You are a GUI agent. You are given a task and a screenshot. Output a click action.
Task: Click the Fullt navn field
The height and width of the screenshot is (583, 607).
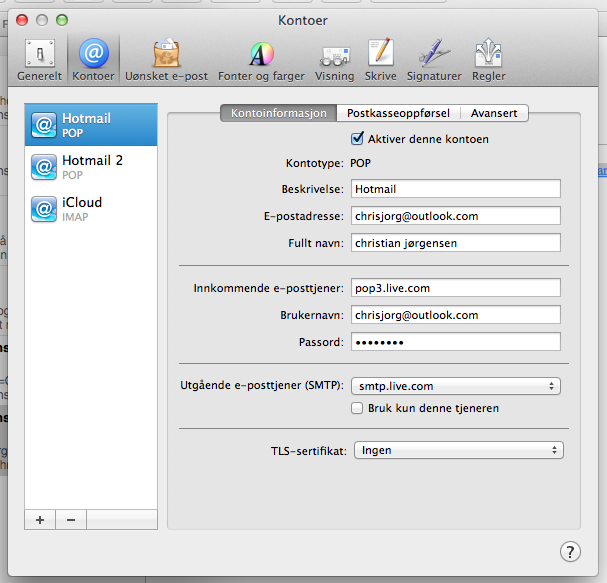[x=456, y=243]
